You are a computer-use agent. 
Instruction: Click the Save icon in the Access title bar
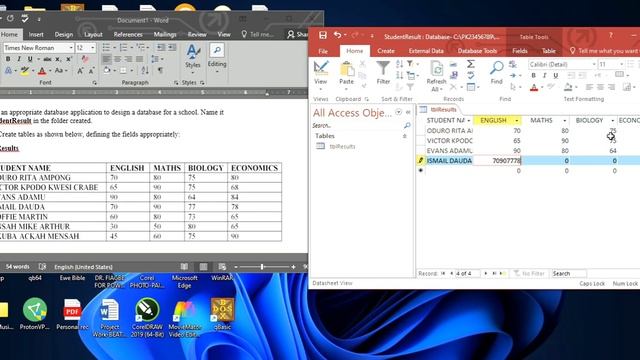(322, 36)
